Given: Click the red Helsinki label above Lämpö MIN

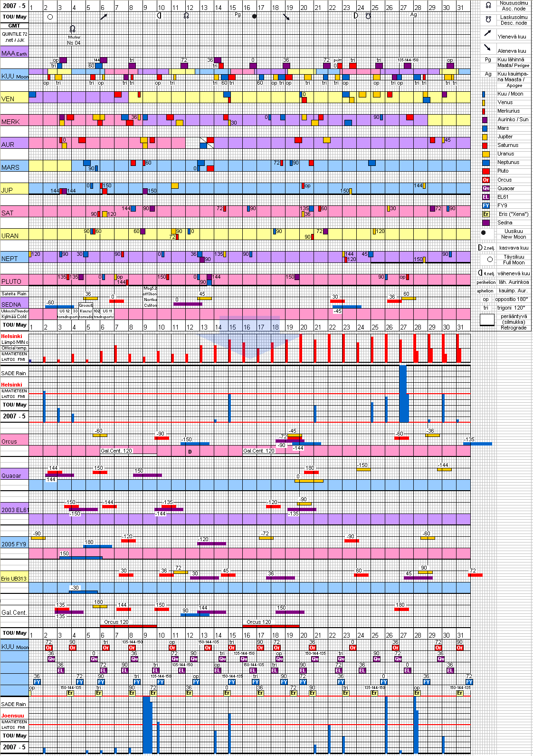Looking at the screenshot, I should 11,336.
